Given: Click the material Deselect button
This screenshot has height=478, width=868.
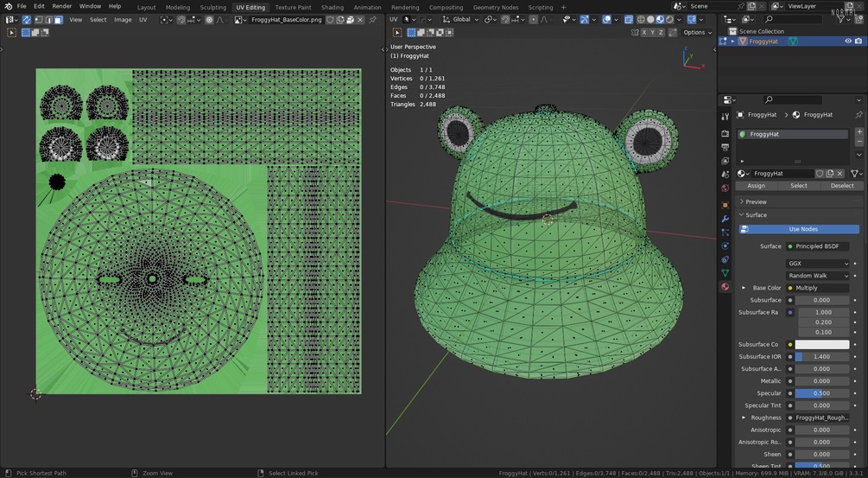Looking at the screenshot, I should 842,186.
